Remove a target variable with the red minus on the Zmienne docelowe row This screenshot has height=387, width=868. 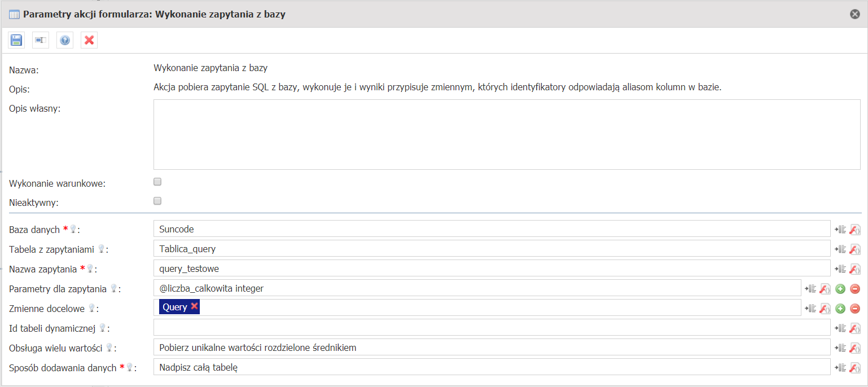855,309
